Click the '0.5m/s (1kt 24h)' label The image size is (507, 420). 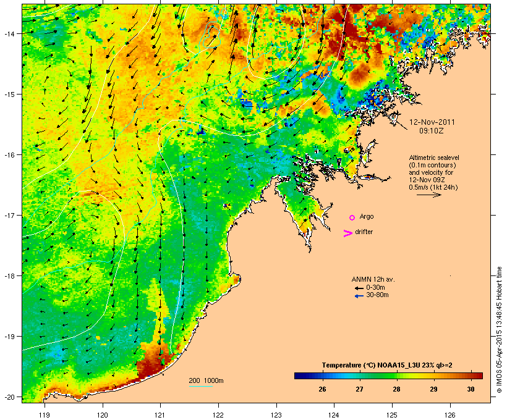(433, 187)
